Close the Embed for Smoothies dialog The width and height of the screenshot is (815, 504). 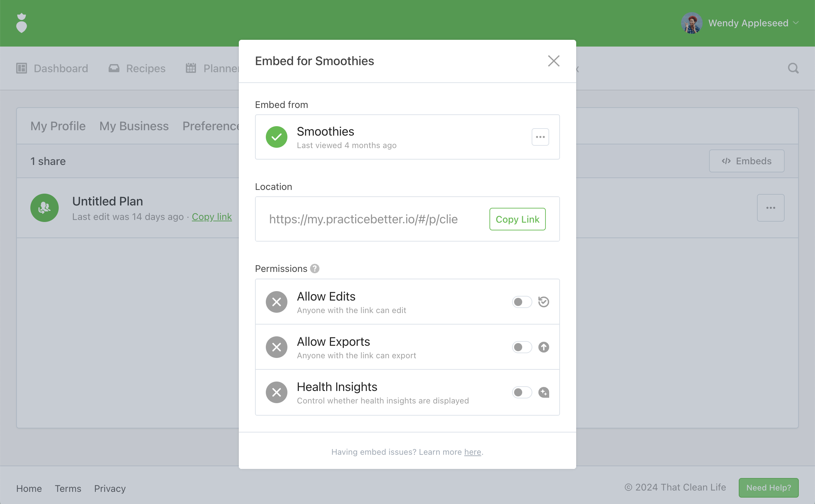(554, 61)
